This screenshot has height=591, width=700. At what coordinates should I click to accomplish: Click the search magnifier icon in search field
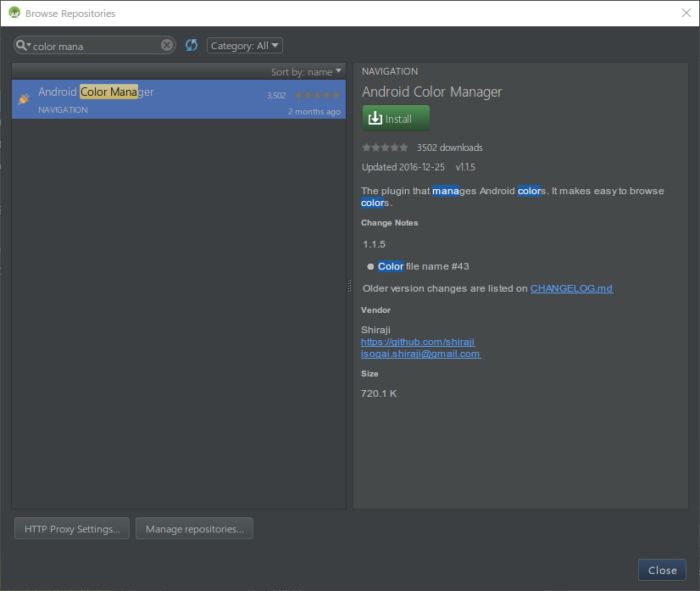(x=22, y=45)
